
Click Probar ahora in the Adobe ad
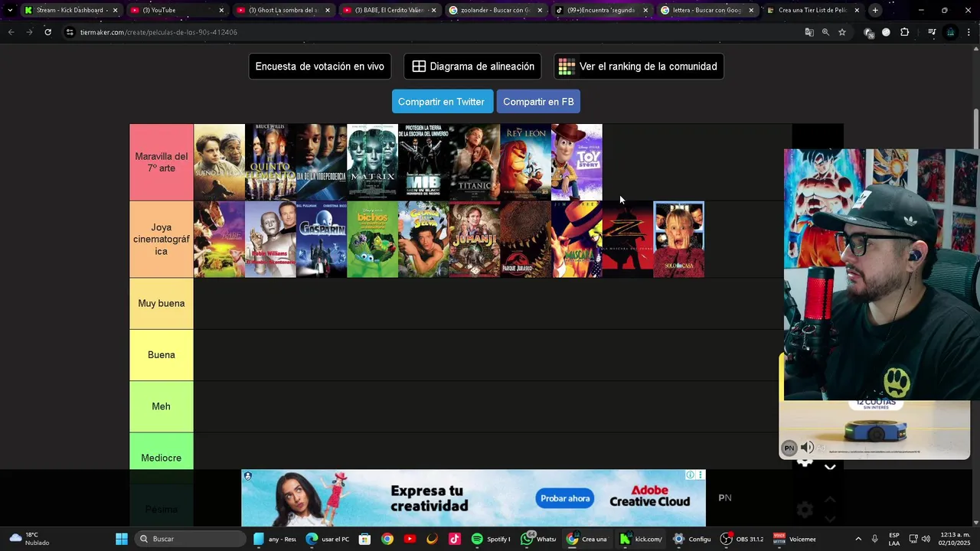565,499
